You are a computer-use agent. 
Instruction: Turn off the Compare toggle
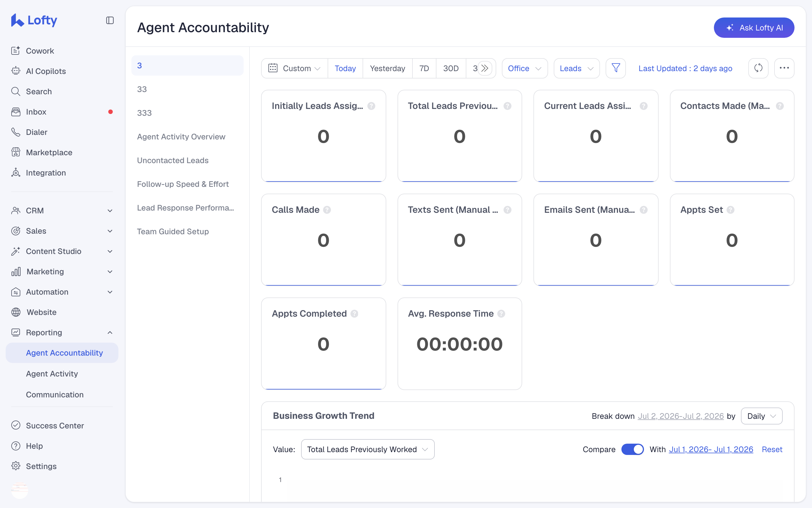632,449
